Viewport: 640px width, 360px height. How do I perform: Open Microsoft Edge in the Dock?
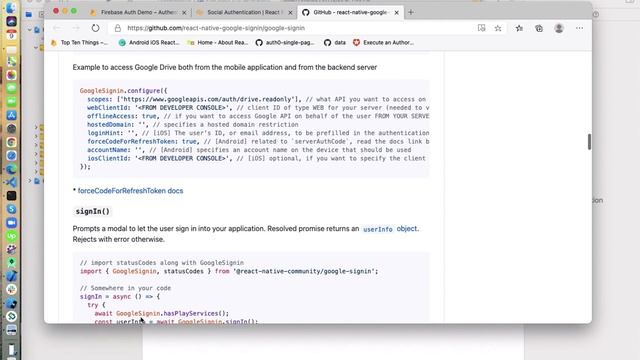(11, 169)
